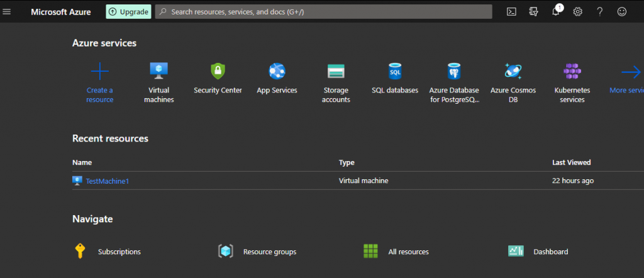The image size is (644, 278).
Task: Open Azure Cosmos DB service
Action: pyautogui.click(x=513, y=71)
